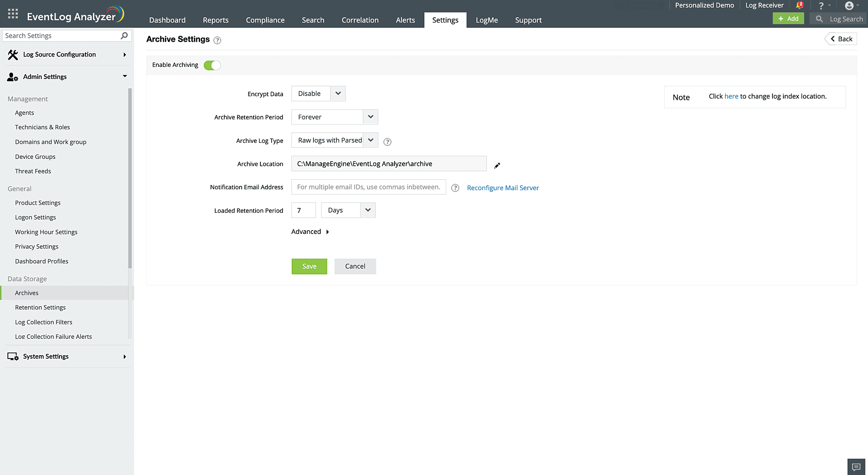
Task: Click the Notification Email Address input field
Action: (369, 187)
